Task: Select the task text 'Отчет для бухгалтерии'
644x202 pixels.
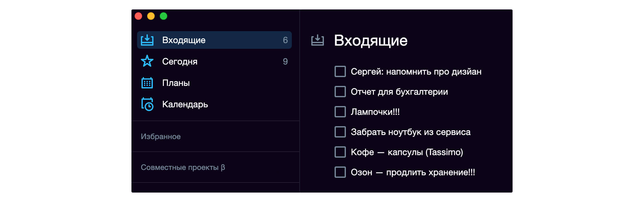Action: 399,92
